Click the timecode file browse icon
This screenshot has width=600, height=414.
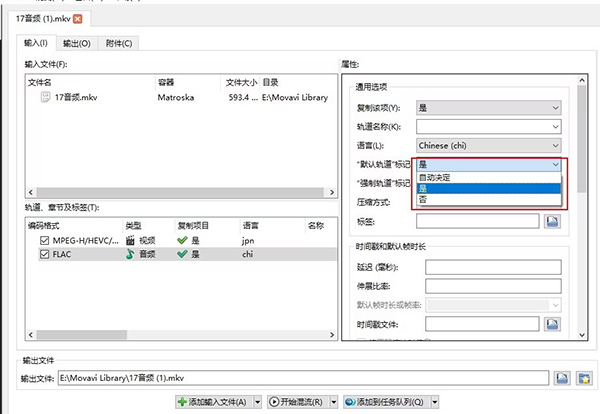[551, 325]
